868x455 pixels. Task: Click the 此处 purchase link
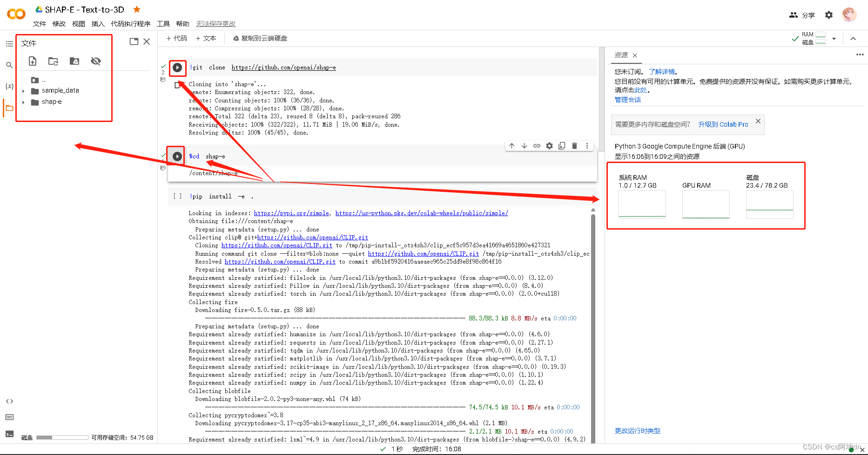[x=640, y=90]
